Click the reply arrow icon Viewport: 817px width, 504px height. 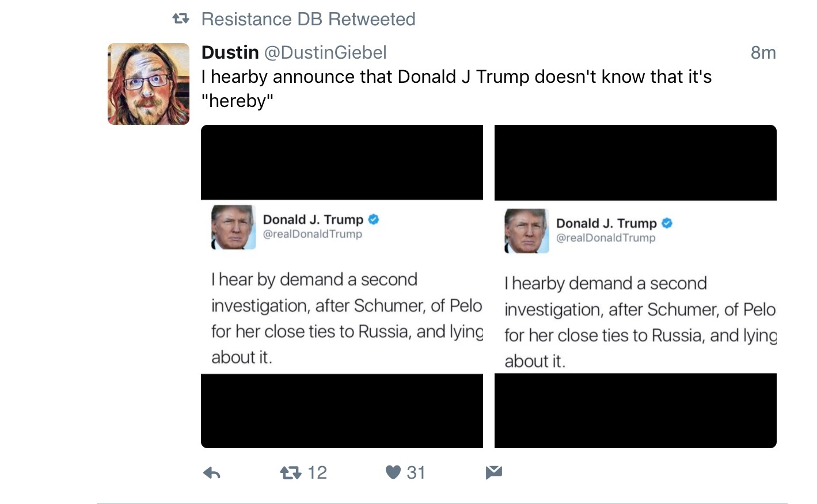212,473
